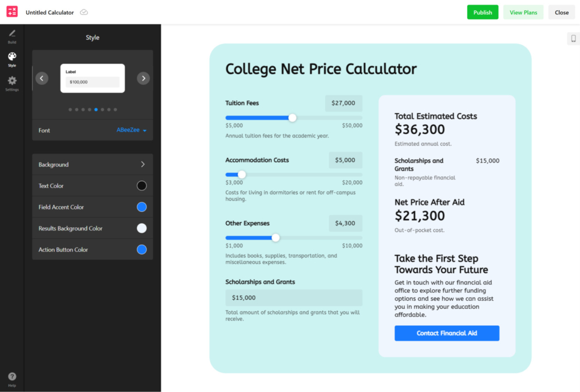Click View Plans
Image resolution: width=580 pixels, height=392 pixels.
523,11
